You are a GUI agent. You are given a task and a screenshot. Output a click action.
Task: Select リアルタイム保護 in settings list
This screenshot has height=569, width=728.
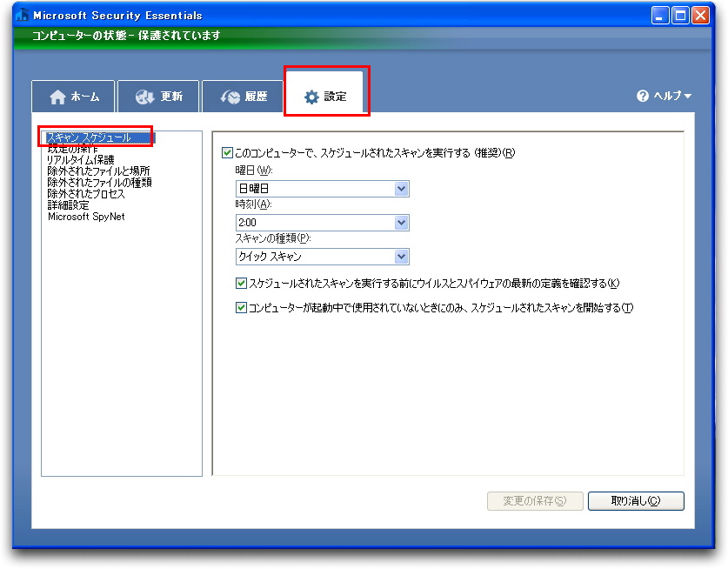tap(80, 160)
